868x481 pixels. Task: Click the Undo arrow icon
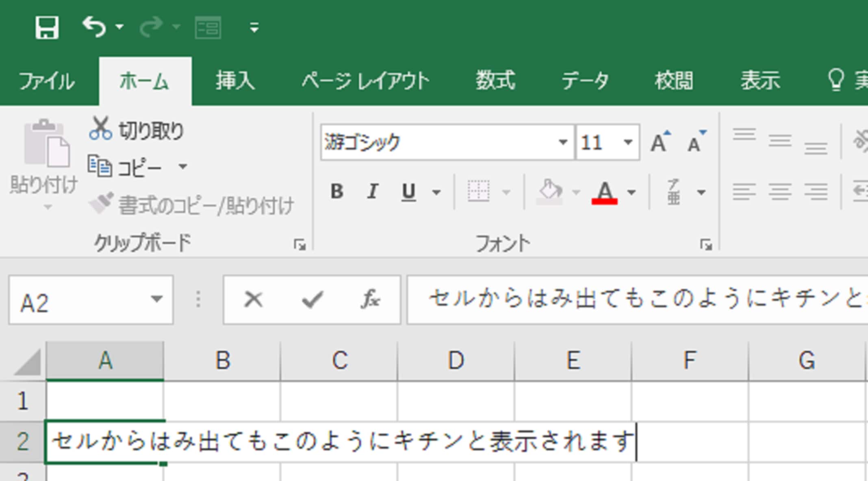[x=95, y=27]
